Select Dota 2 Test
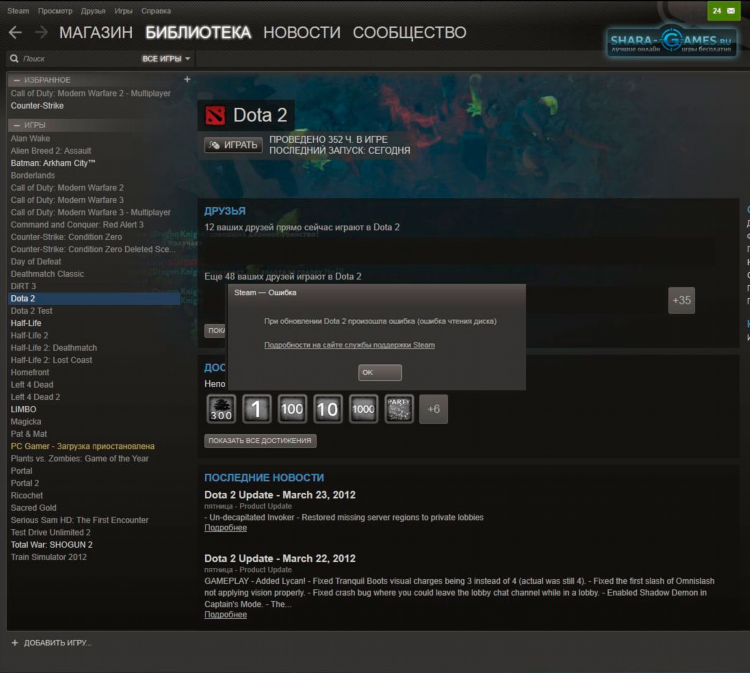Image resolution: width=750 pixels, height=673 pixels. point(32,311)
